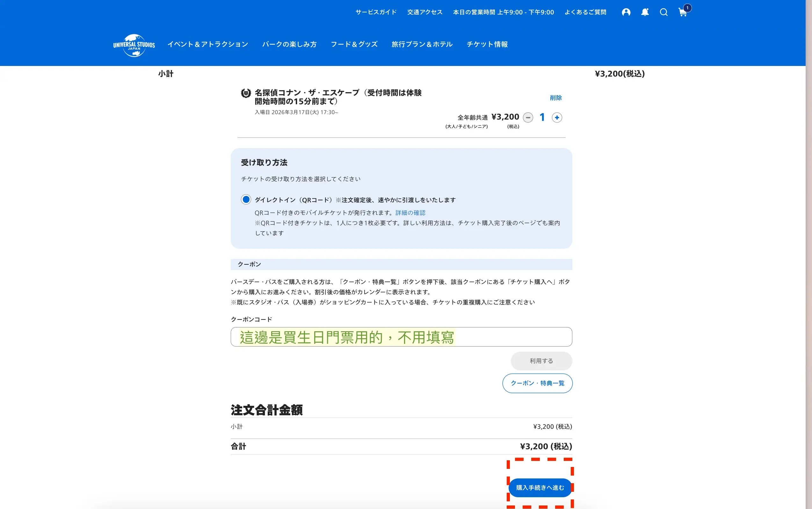Viewport: 812px width, 509px height.
Task: Open イベント＆アトラクション menu
Action: 207,45
